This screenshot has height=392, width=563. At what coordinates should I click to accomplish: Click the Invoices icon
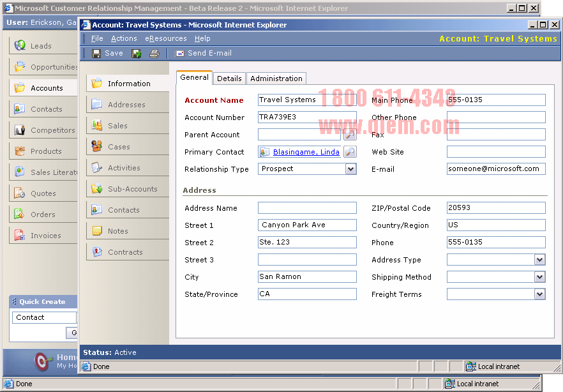coord(20,235)
